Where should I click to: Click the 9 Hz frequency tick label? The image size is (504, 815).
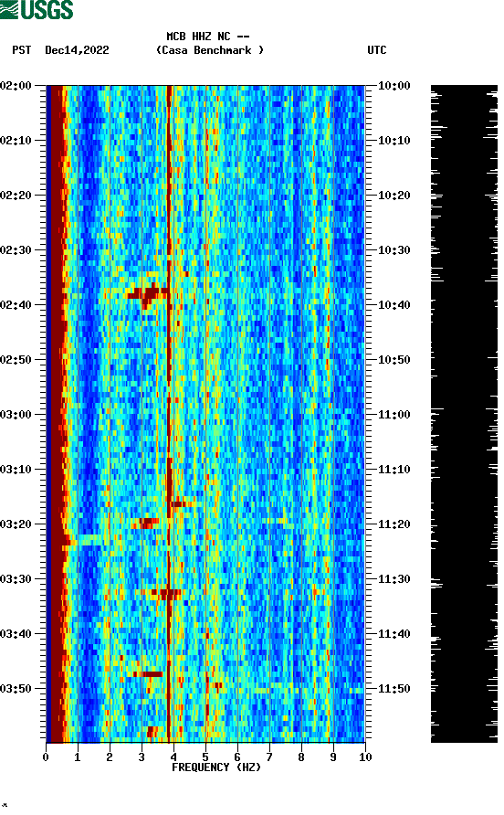coord(333,757)
